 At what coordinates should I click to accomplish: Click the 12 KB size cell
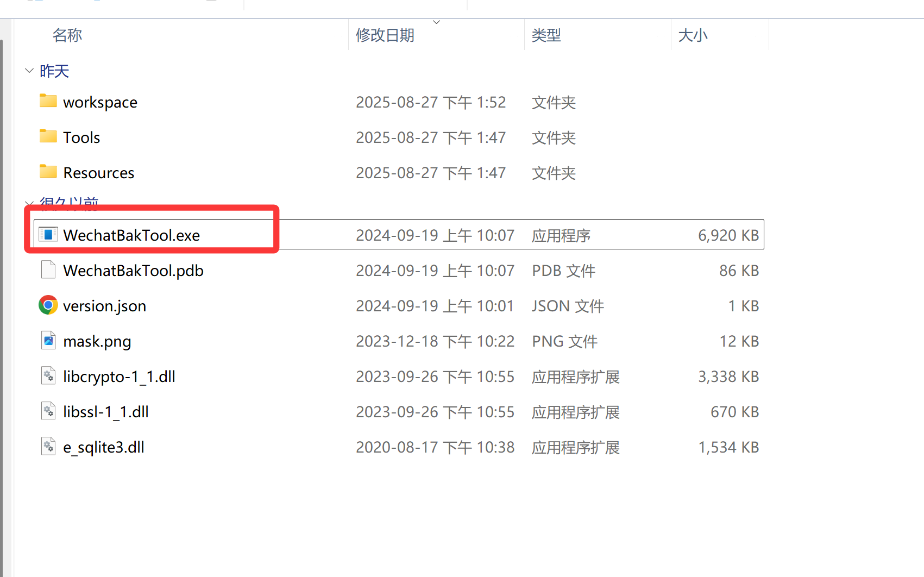pyautogui.click(x=739, y=341)
